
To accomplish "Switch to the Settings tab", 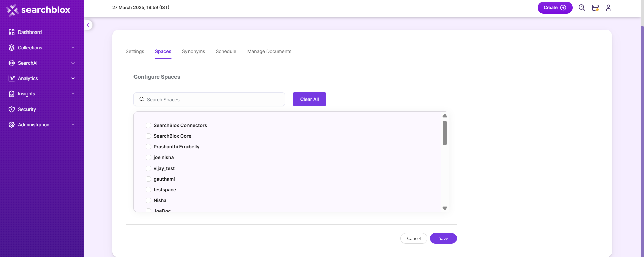I will pyautogui.click(x=135, y=51).
